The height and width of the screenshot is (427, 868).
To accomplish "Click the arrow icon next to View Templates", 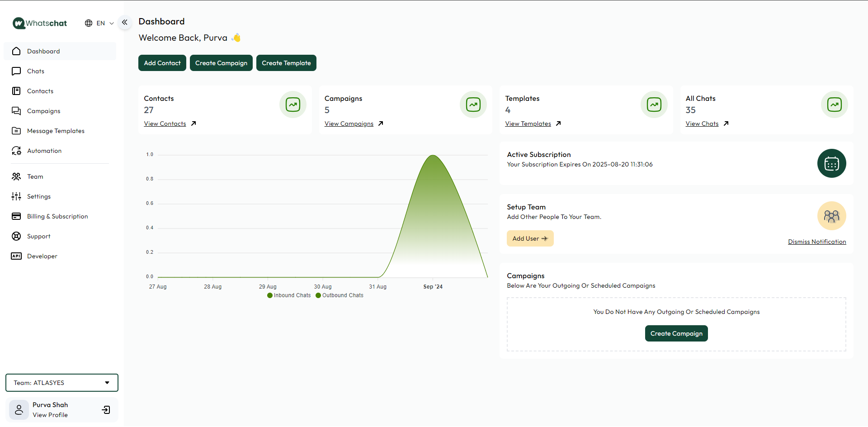I will coord(558,123).
